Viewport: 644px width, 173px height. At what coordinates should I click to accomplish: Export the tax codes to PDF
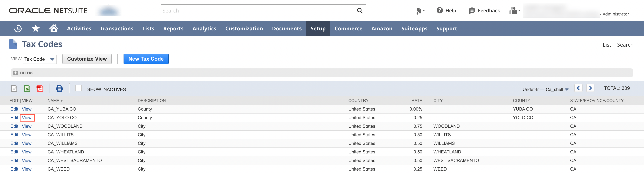[x=40, y=89]
